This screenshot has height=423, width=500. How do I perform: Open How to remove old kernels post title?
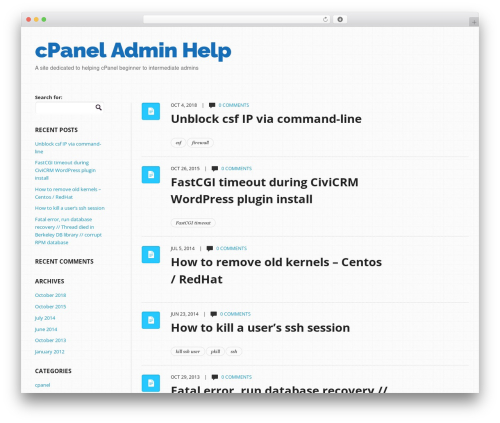(x=276, y=271)
